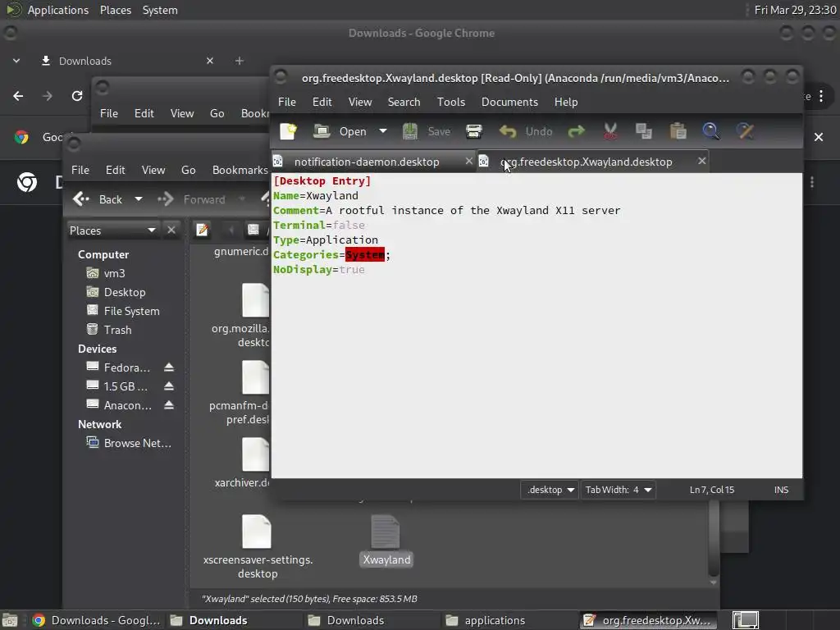Image resolution: width=840 pixels, height=630 pixels.
Task: Open the Tab Width dropdown
Action: tap(618, 490)
